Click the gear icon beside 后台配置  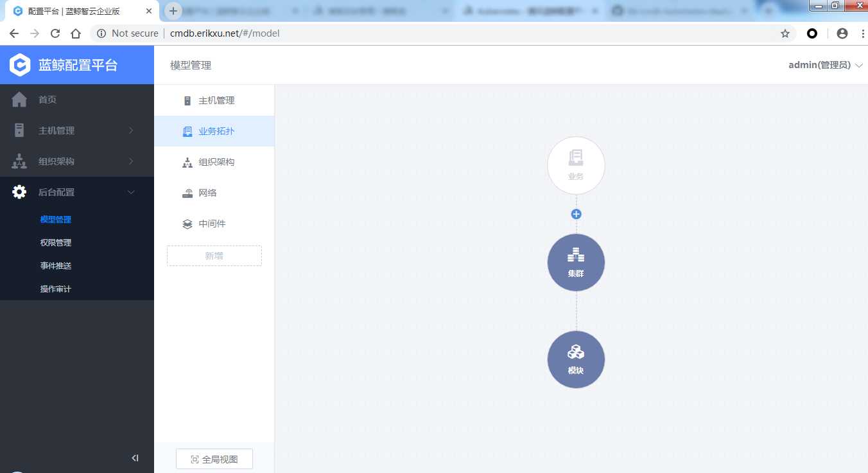(x=19, y=192)
